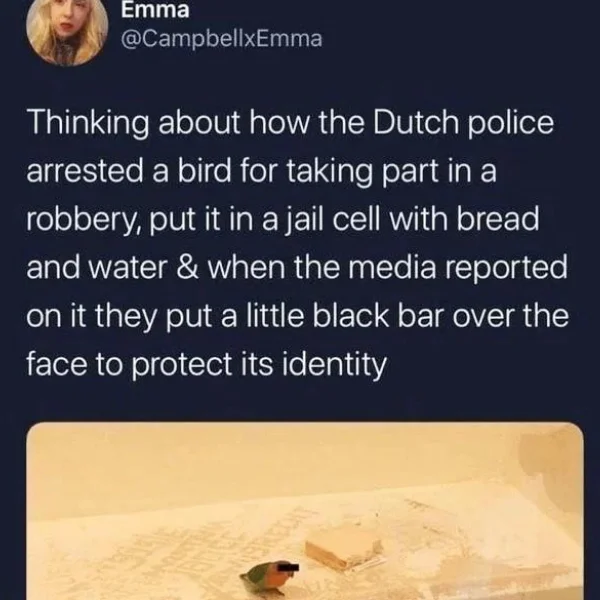Open the @CampbellxEmma handle link

click(222, 39)
